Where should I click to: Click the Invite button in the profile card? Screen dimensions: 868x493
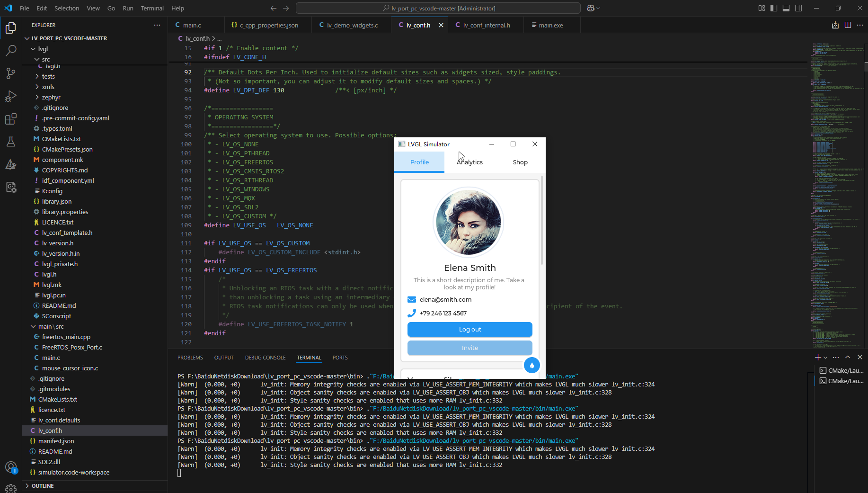(469, 348)
